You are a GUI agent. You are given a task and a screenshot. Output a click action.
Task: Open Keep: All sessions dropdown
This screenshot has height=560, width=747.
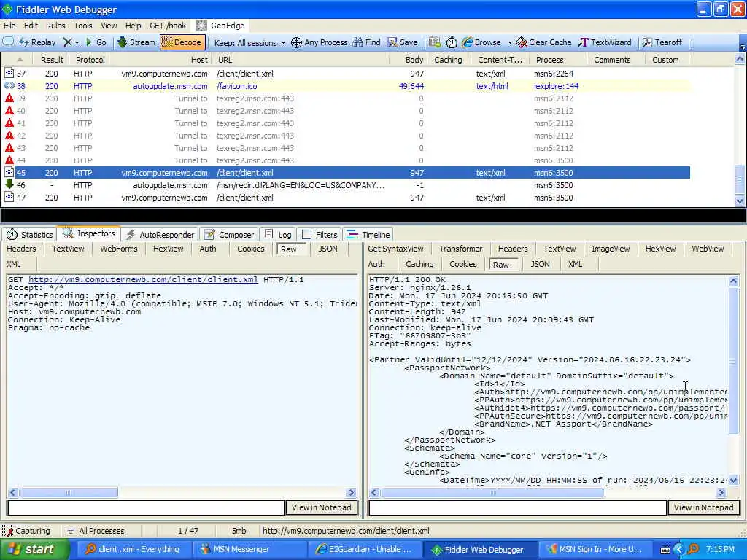249,43
